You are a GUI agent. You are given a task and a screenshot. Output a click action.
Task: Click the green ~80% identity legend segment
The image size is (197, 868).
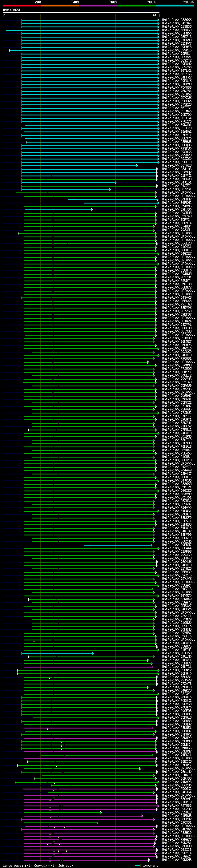(137, 6)
